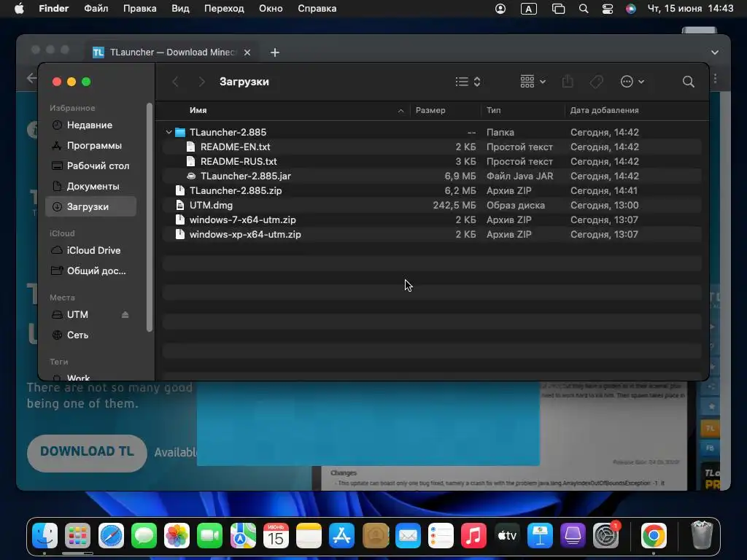The image size is (747, 560).
Task: Go forward with Finder's right arrow
Action: 201,82
